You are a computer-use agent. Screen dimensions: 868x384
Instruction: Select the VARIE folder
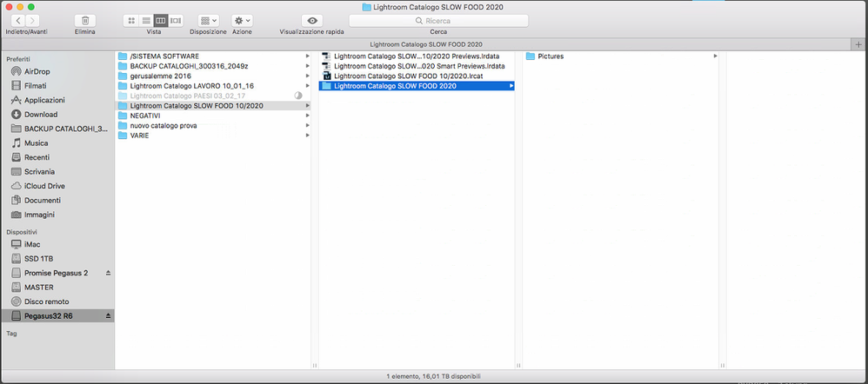point(213,136)
